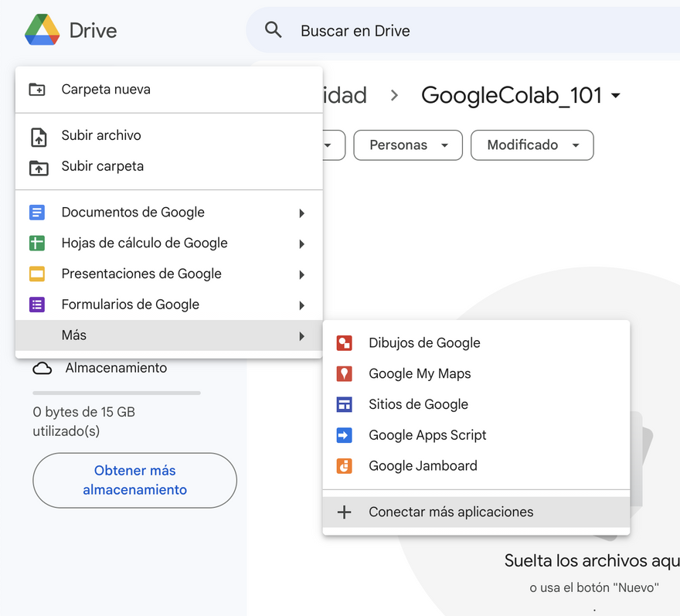
Task: Click the storage cloud icon
Action: [42, 369]
